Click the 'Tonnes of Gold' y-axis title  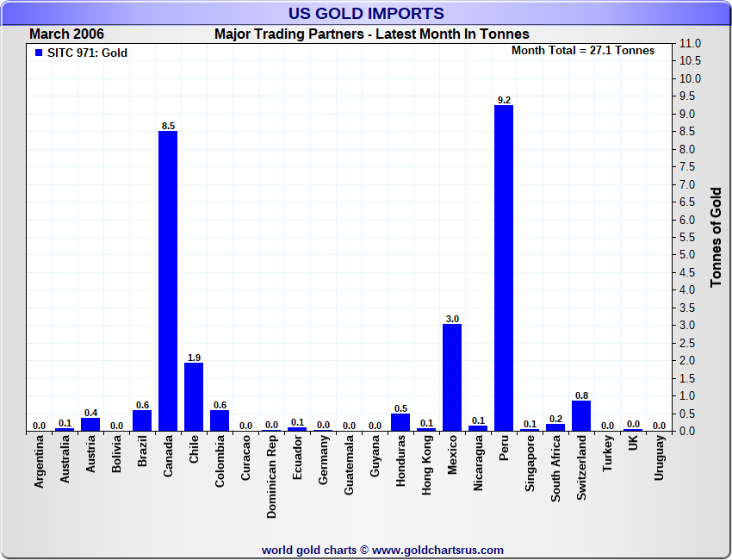pyautogui.click(x=716, y=238)
